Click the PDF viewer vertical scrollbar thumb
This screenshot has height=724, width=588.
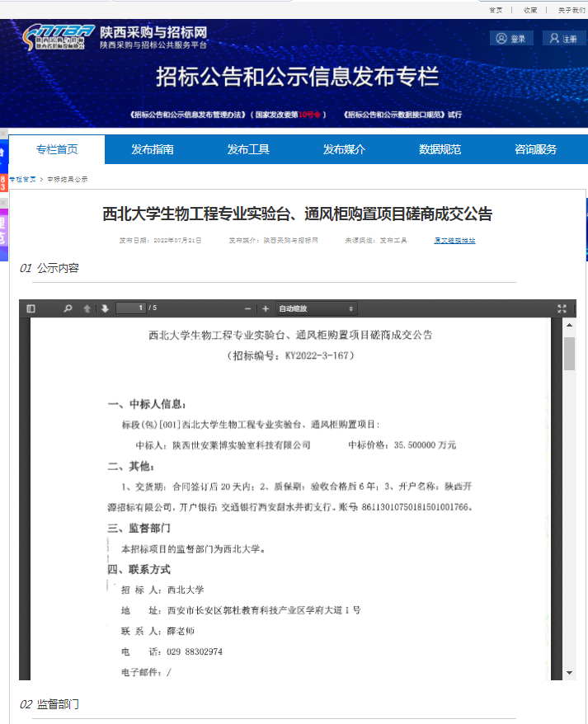[x=569, y=353]
